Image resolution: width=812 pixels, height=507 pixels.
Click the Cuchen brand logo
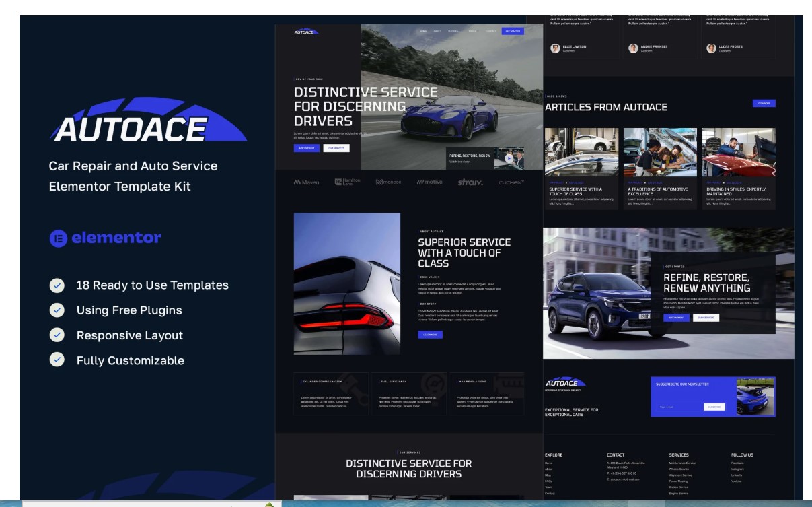tap(511, 182)
